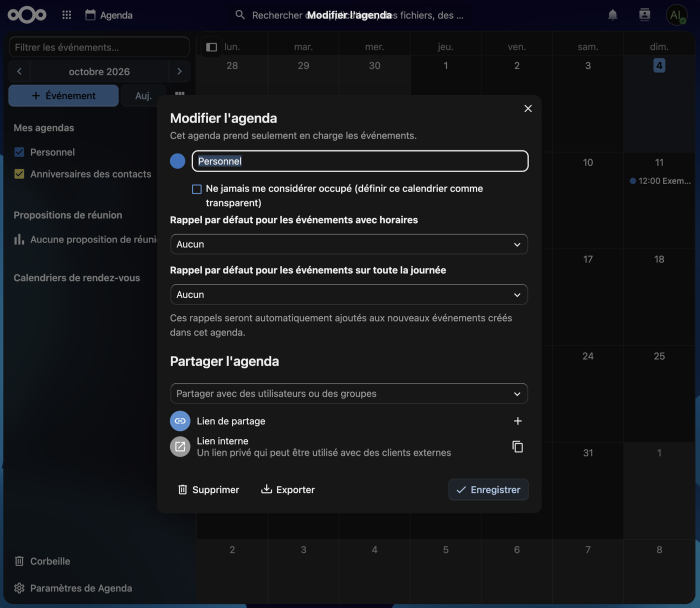Screen dimensions: 700x608
Task: Open the notifications bell
Action: (612, 15)
